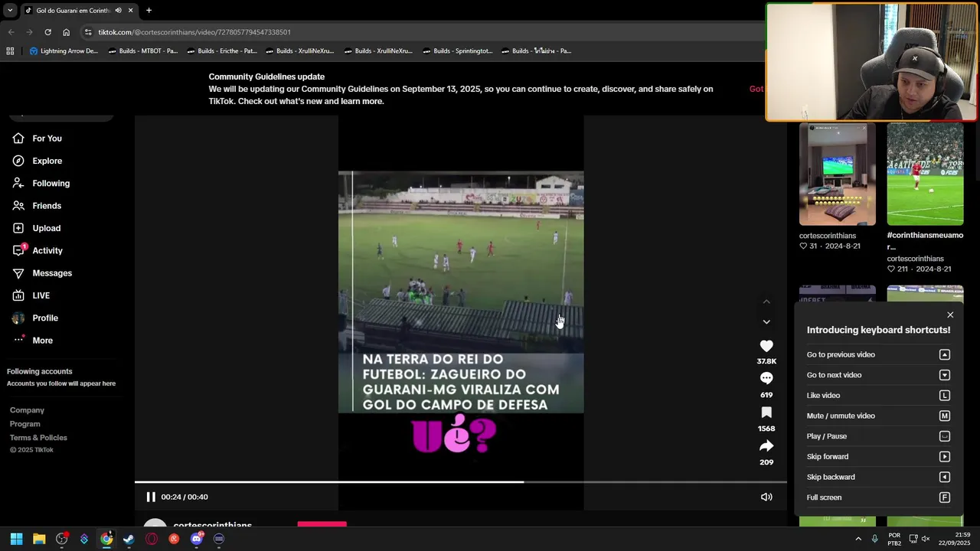Seek along the video progress bar

coord(460,482)
